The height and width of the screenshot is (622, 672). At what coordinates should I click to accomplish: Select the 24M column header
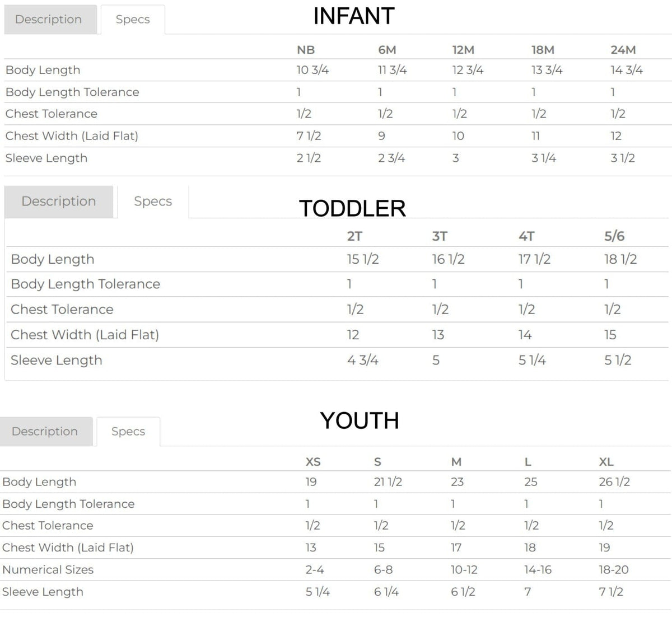coord(623,50)
